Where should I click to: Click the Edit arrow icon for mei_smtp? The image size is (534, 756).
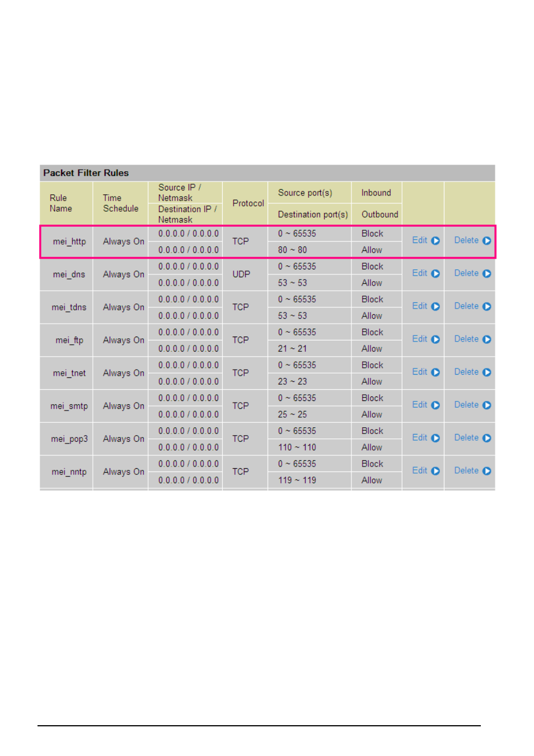point(435,405)
